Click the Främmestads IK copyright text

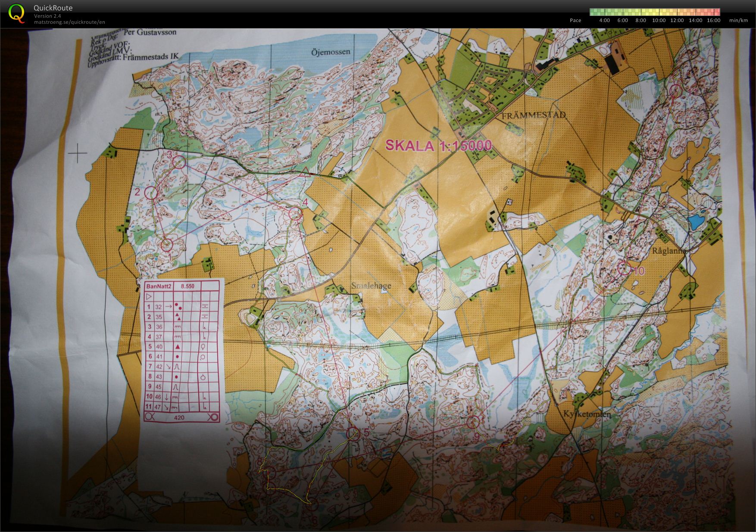click(150, 56)
